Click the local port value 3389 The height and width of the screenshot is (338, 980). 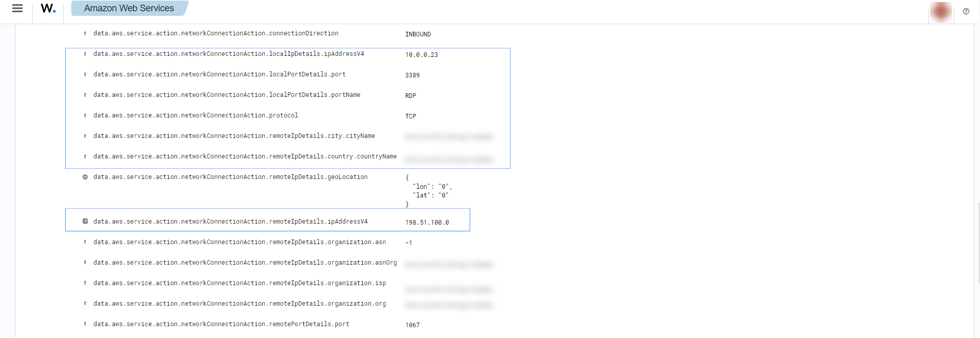[412, 75]
